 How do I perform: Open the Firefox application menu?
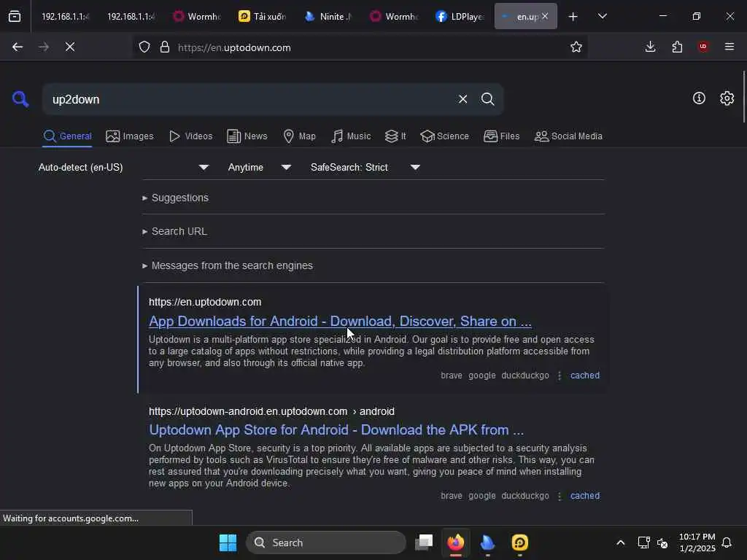tap(729, 47)
